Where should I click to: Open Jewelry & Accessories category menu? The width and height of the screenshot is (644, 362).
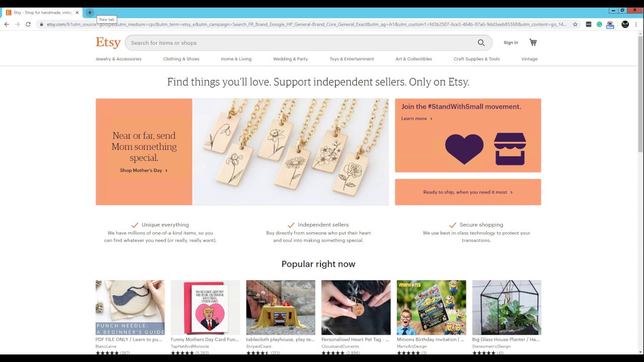(x=119, y=59)
